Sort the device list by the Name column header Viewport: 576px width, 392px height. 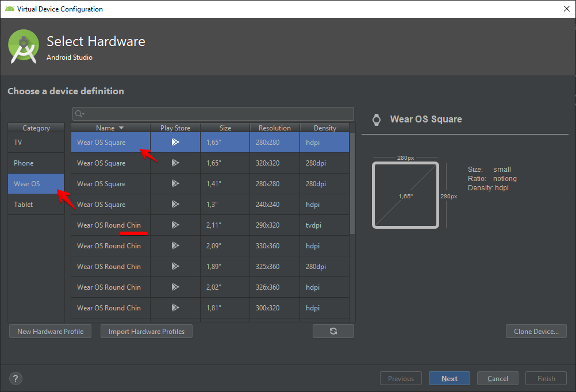(x=110, y=128)
